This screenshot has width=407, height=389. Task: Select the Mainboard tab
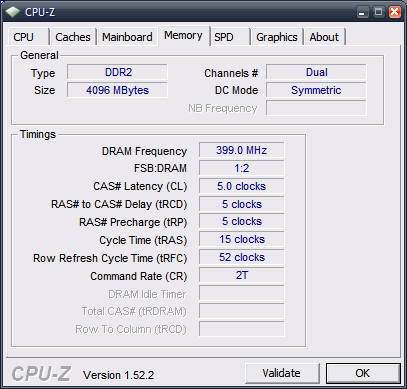point(127,37)
